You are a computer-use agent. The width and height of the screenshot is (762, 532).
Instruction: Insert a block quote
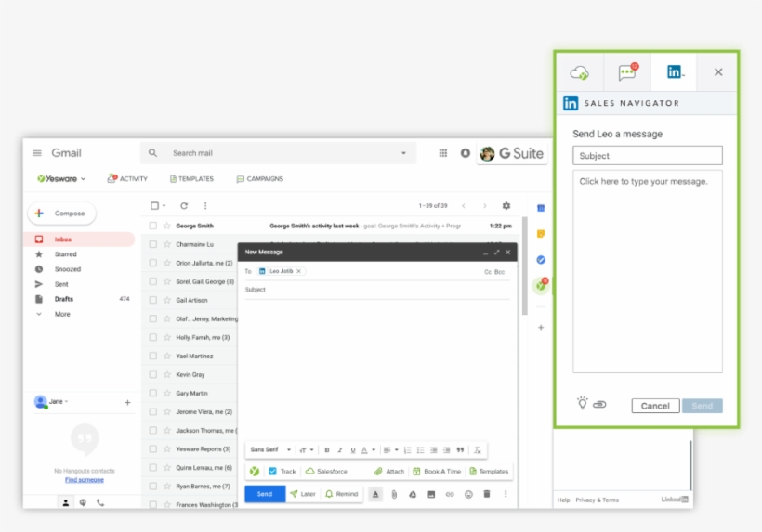tap(460, 450)
